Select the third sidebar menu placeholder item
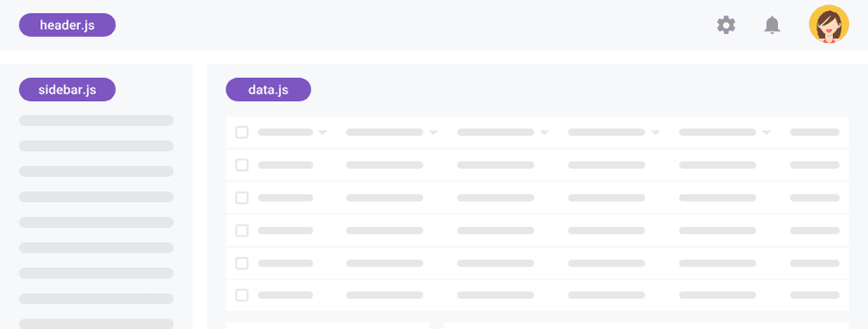 [96, 171]
